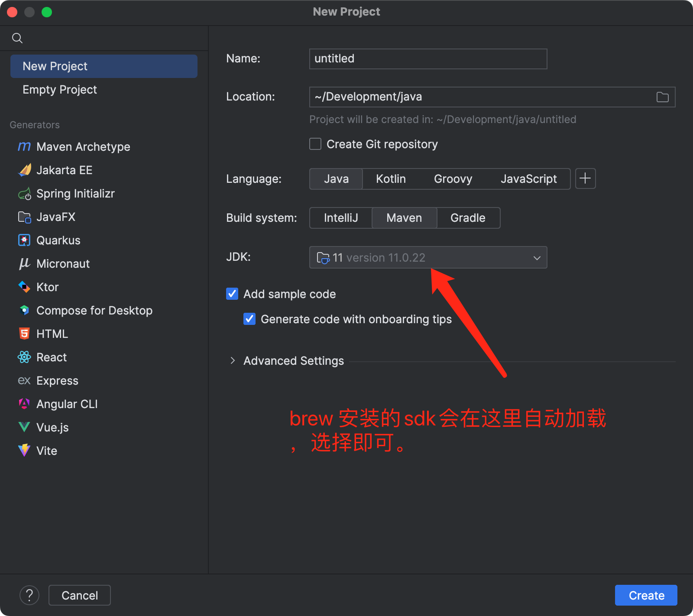Select the Angular CLI icon
The image size is (693, 616).
[24, 404]
